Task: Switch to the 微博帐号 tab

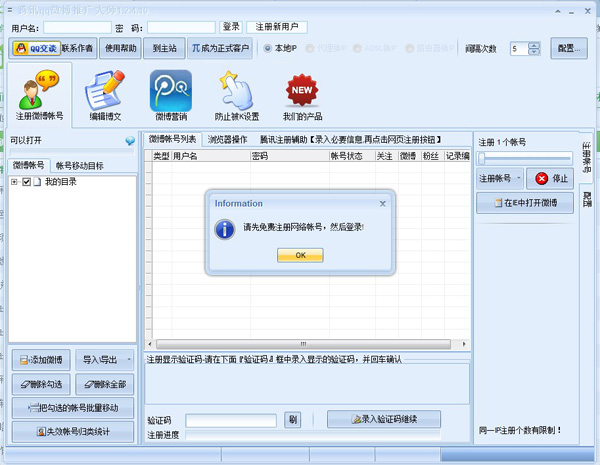Action: [29, 165]
